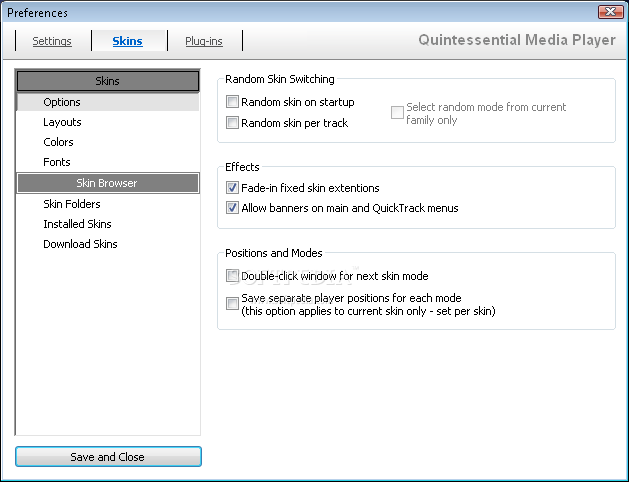Open the Fonts page

coord(108,162)
